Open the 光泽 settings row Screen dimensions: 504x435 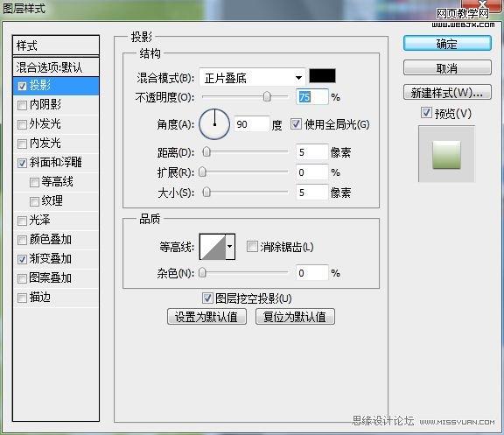coord(56,221)
